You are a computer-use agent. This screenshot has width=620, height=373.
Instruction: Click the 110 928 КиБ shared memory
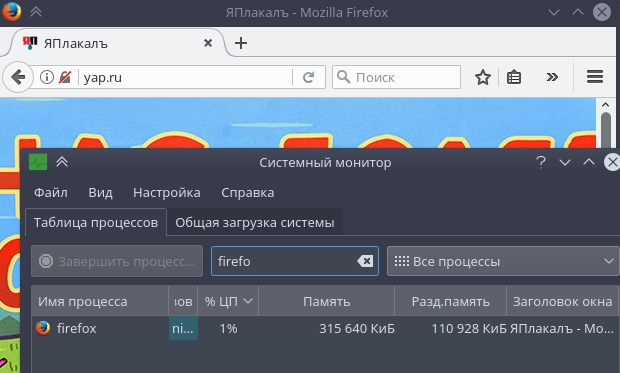pos(469,329)
